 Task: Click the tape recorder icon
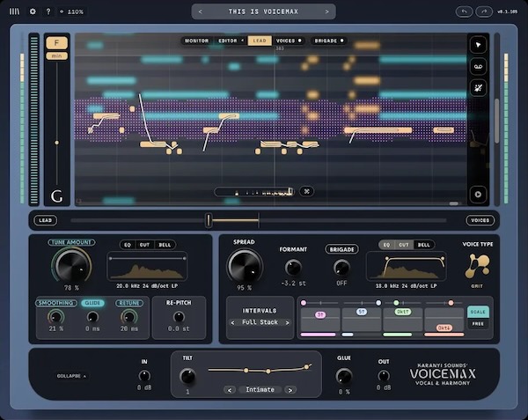pyautogui.click(x=478, y=67)
